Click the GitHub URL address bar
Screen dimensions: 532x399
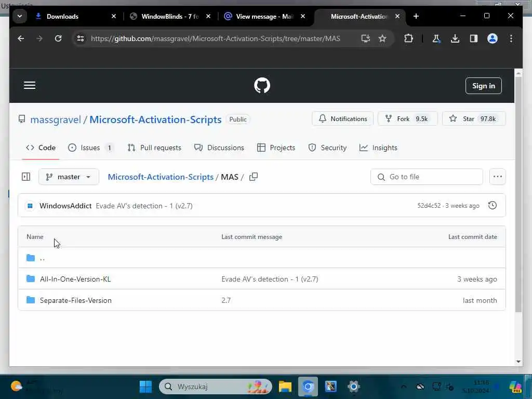click(x=216, y=38)
